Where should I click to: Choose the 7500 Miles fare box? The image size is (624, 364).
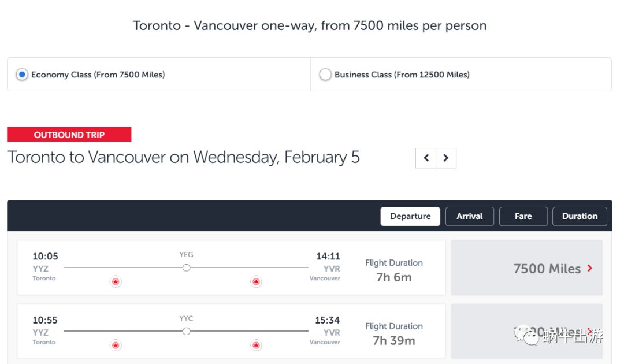[526, 268]
